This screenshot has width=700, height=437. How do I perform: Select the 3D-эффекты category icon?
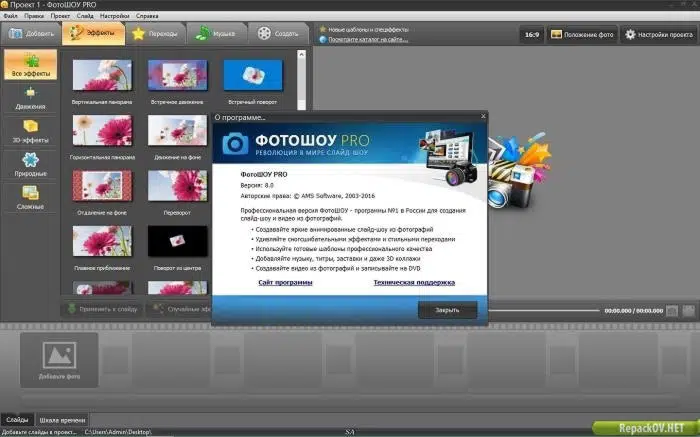point(30,126)
